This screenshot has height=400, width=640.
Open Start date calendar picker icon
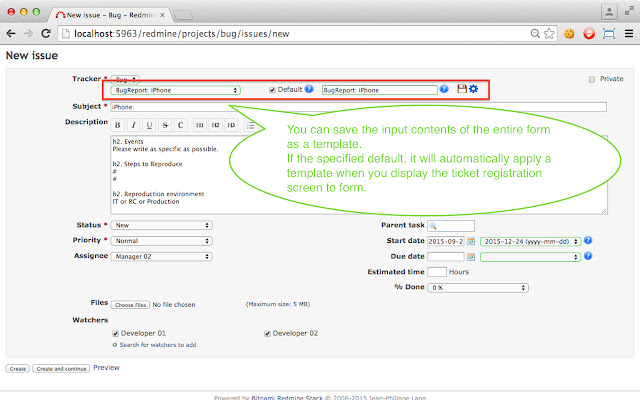click(x=471, y=241)
